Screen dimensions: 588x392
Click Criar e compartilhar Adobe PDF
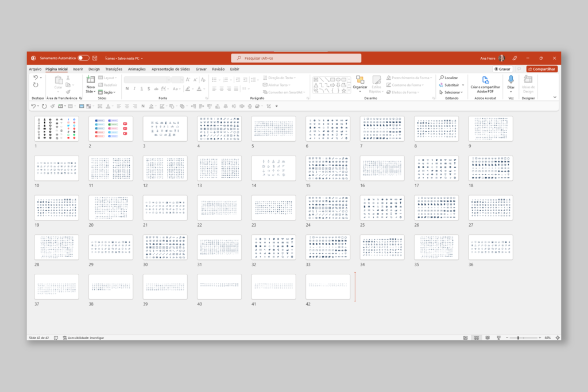(485, 84)
